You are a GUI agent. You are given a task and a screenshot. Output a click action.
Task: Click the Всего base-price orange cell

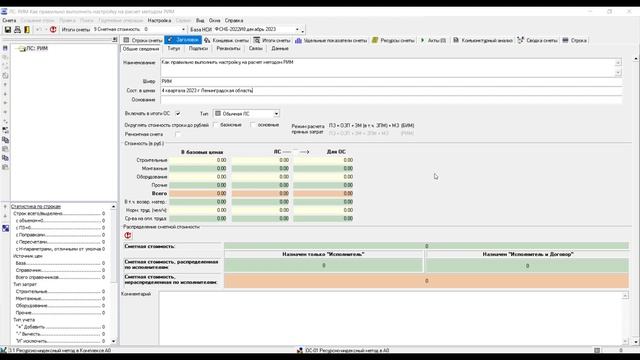199,193
